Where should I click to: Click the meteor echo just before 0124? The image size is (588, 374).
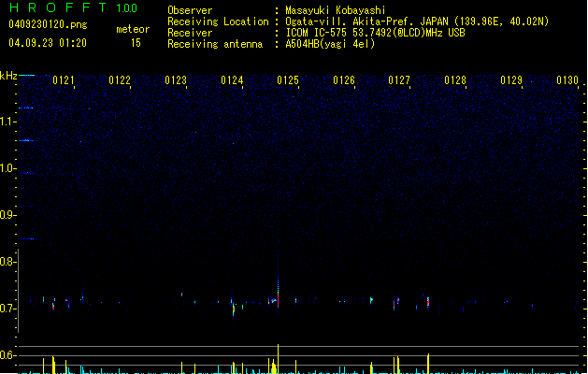pyautogui.click(x=234, y=309)
